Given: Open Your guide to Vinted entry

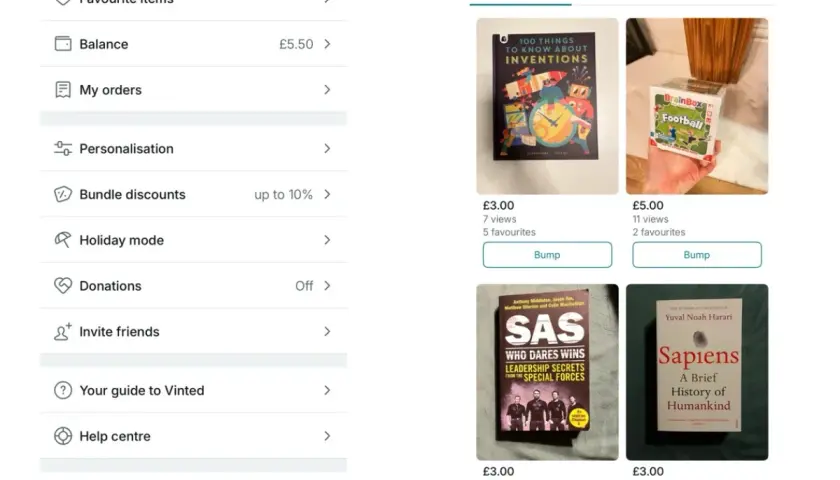Looking at the screenshot, I should pyautogui.click(x=193, y=390).
